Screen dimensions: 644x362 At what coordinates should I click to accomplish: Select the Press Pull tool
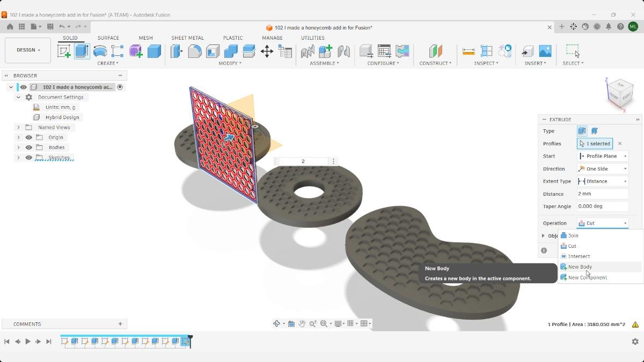[x=177, y=51]
